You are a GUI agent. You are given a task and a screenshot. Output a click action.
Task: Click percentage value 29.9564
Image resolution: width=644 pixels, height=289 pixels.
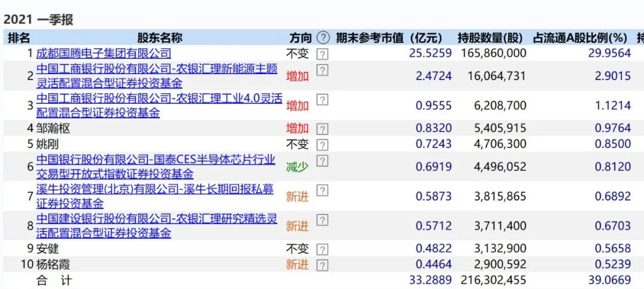609,53
